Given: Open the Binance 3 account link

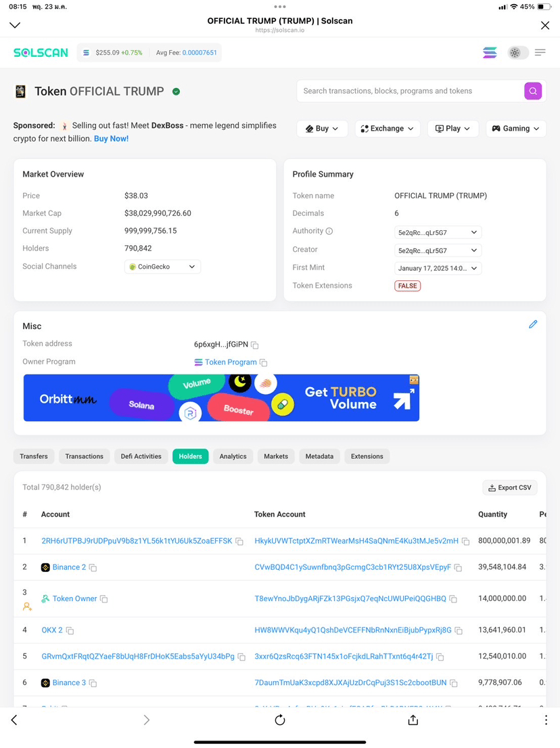Looking at the screenshot, I should tap(69, 682).
